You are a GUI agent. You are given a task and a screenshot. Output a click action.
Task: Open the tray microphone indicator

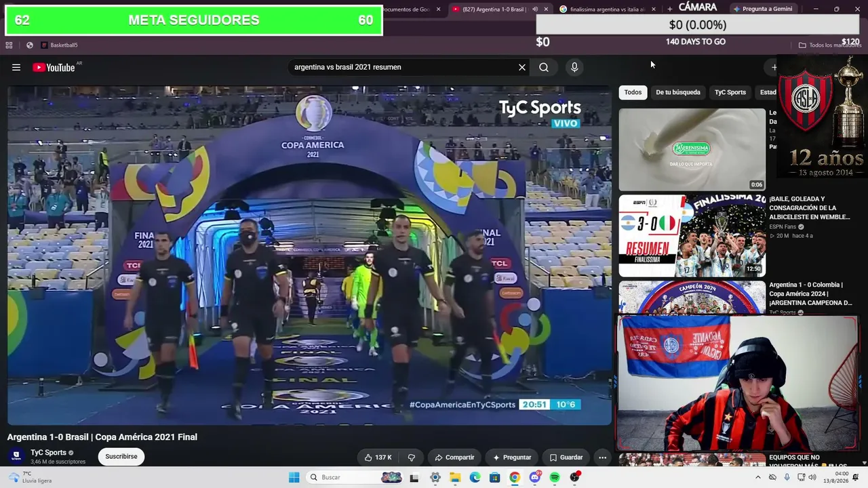(x=787, y=478)
